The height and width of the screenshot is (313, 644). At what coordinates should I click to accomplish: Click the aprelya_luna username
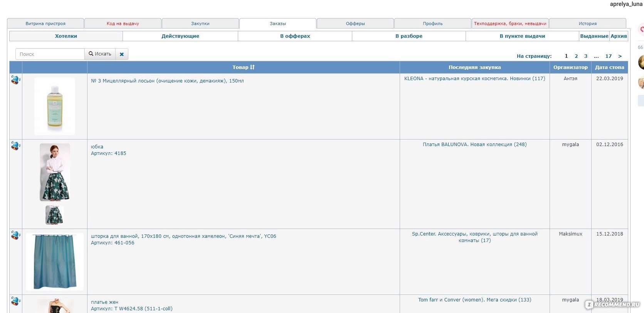(626, 4)
